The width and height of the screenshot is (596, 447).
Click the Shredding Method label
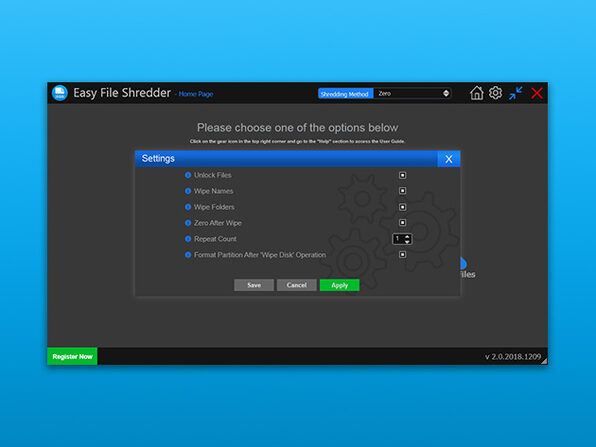(x=345, y=94)
